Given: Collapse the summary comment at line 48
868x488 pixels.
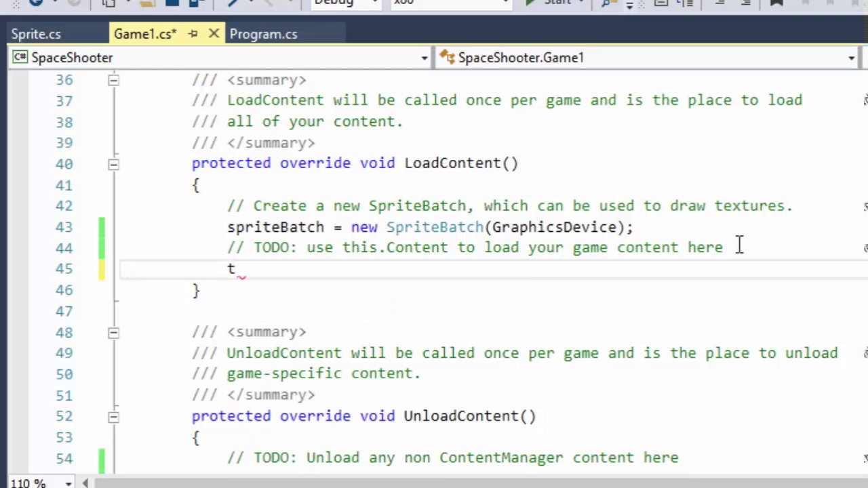Looking at the screenshot, I should pyautogui.click(x=113, y=332).
